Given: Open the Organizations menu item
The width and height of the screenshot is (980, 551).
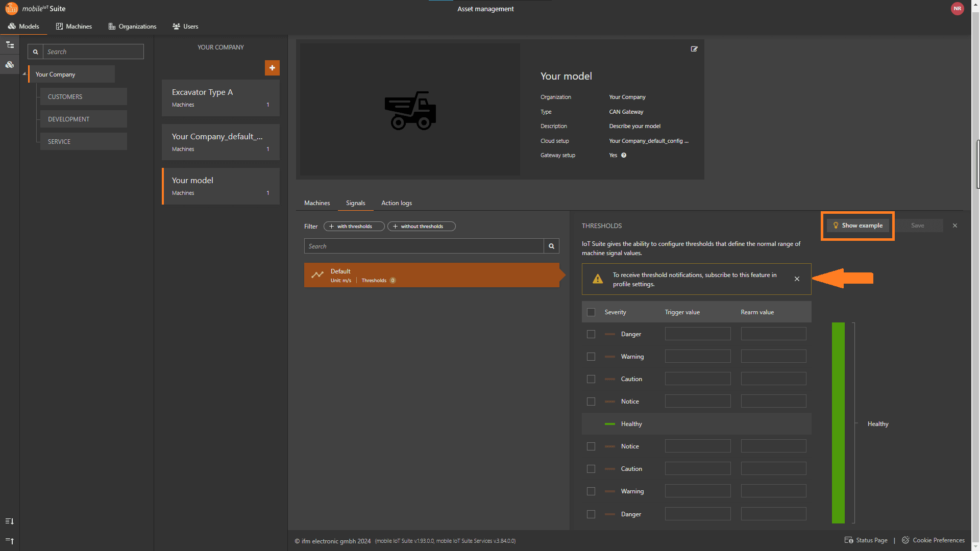Looking at the screenshot, I should pyautogui.click(x=132, y=27).
